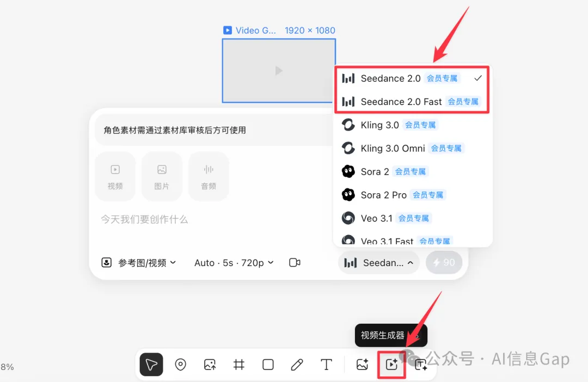Open the video generator (视频生成器) tool
The image size is (588, 382).
391,365
